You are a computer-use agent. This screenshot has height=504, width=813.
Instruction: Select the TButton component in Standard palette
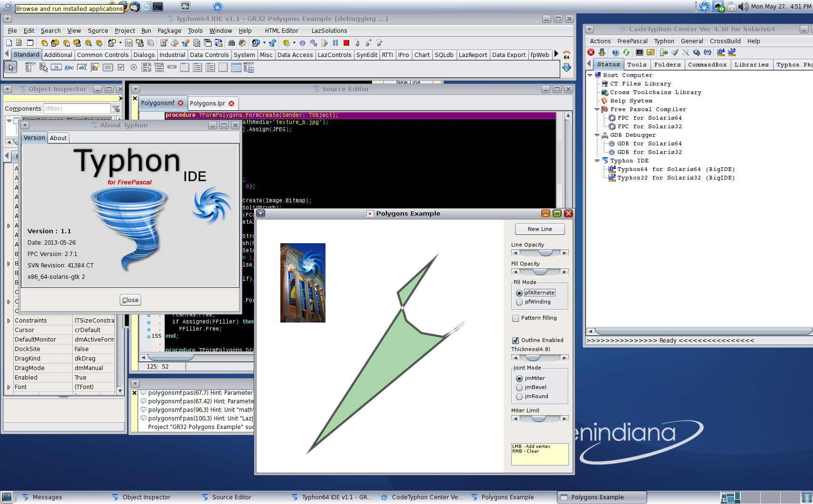point(56,67)
